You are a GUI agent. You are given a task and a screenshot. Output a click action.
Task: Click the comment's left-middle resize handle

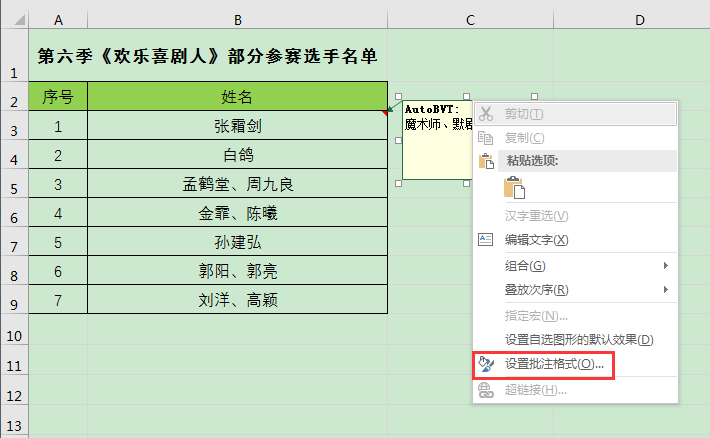[398, 140]
